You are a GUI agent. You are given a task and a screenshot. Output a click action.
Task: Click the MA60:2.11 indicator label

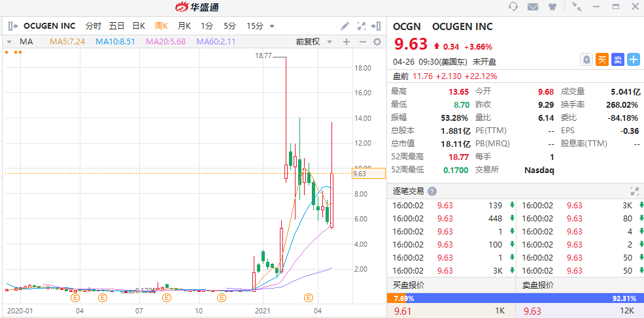(x=216, y=41)
